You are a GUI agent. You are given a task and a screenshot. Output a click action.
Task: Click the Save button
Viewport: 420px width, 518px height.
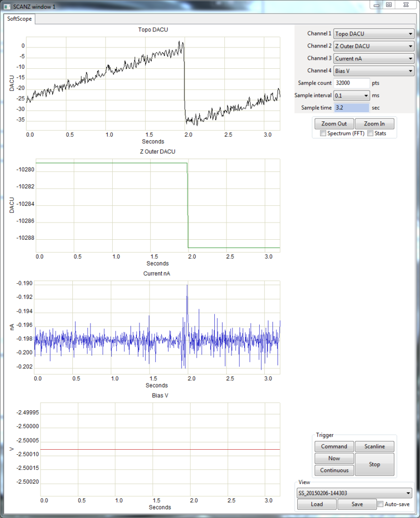click(x=357, y=504)
